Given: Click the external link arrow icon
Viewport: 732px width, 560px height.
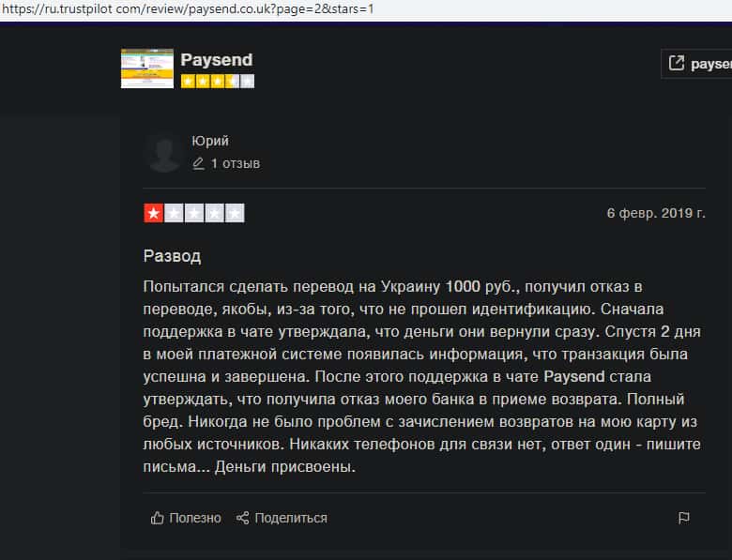Looking at the screenshot, I should coord(677,63).
